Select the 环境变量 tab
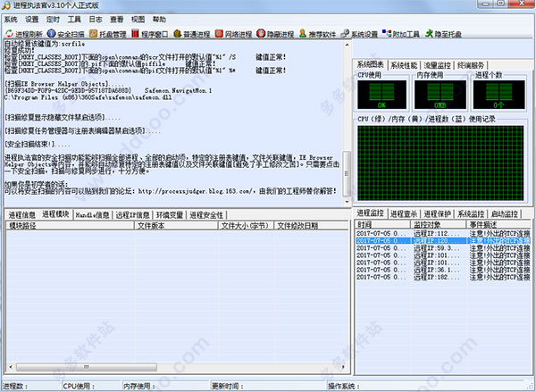 click(170, 215)
